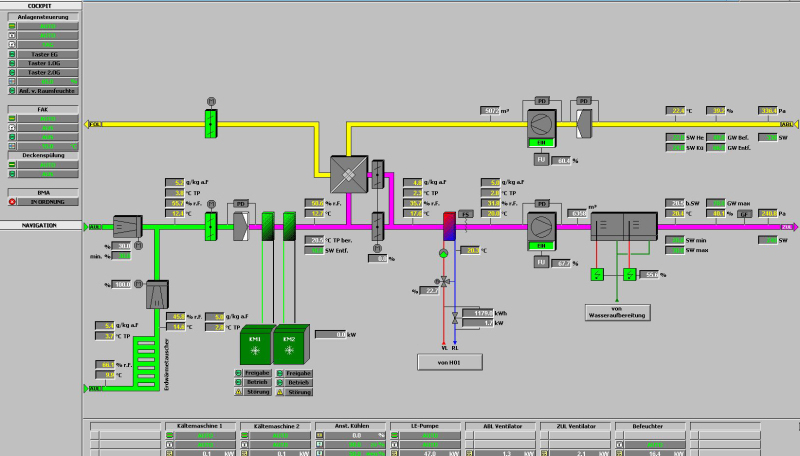Click PD pressure switch above exhaust filter

(x=584, y=101)
